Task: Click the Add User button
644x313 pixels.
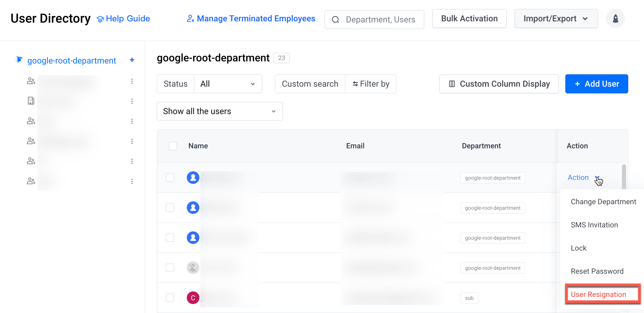Action: 597,84
